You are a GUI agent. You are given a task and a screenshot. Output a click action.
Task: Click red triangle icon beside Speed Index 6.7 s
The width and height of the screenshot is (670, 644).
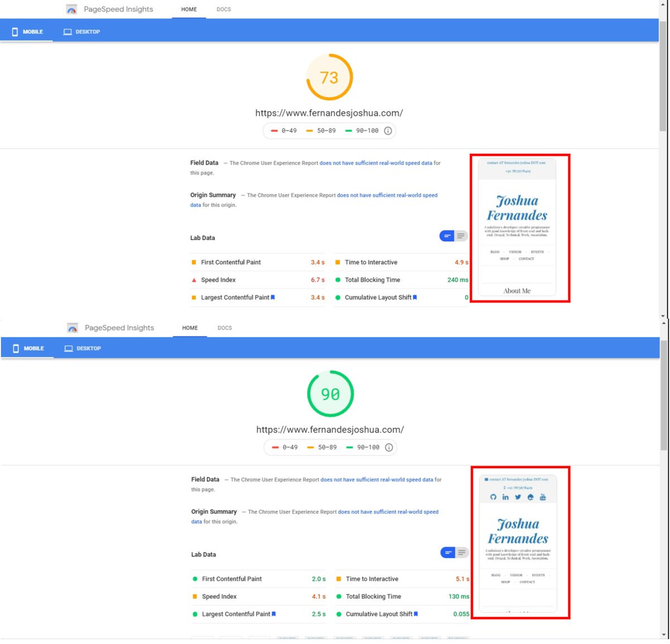click(194, 280)
